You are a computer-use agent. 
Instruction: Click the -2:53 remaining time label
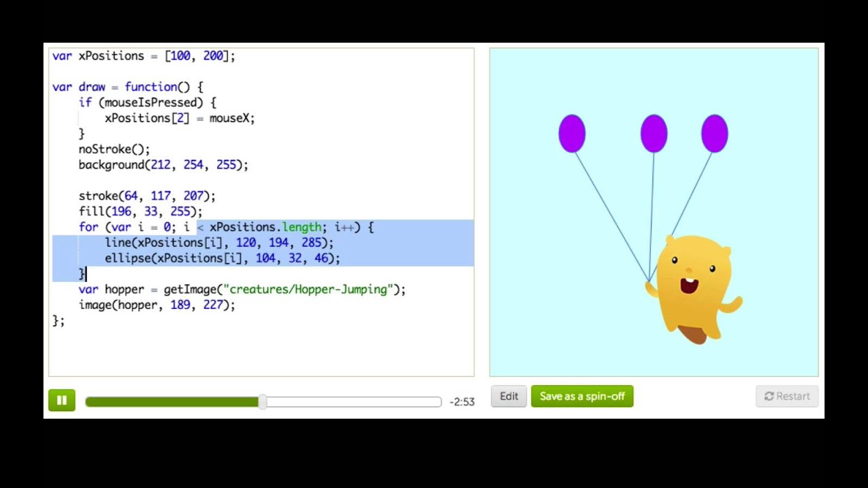tap(462, 402)
